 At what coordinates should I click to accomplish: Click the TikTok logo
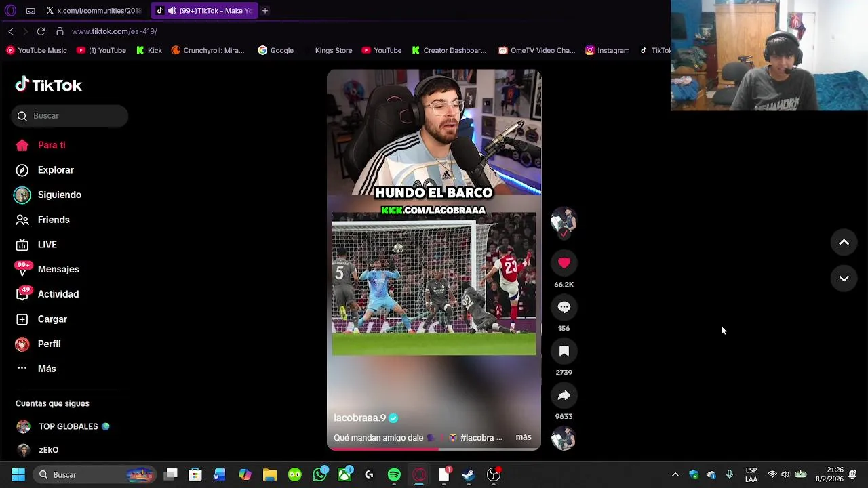49,85
